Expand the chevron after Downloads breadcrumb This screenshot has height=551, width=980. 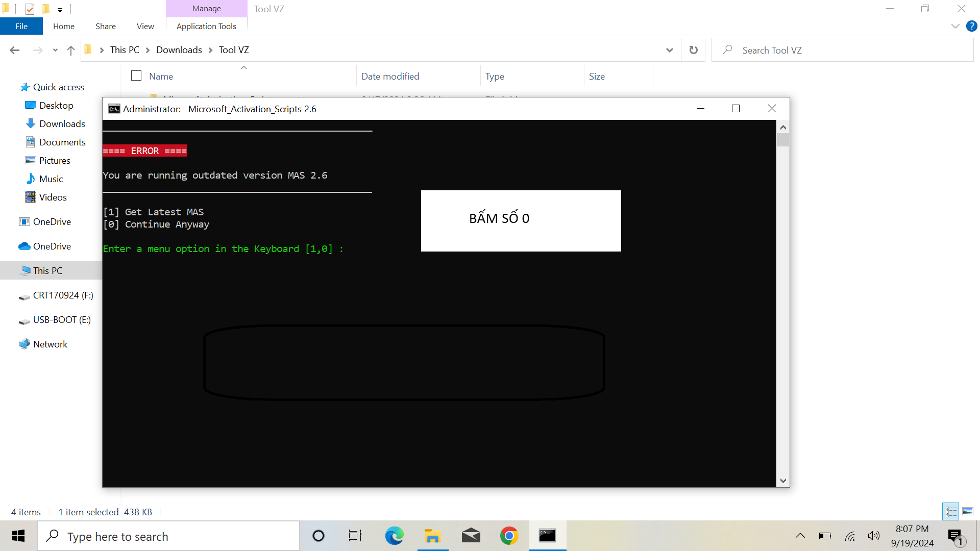point(210,50)
